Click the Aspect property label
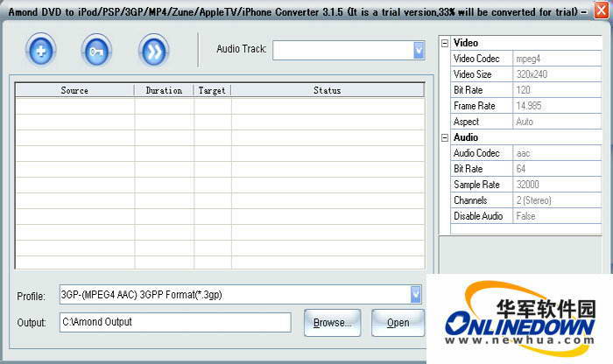This screenshot has height=364, width=613. (x=466, y=122)
